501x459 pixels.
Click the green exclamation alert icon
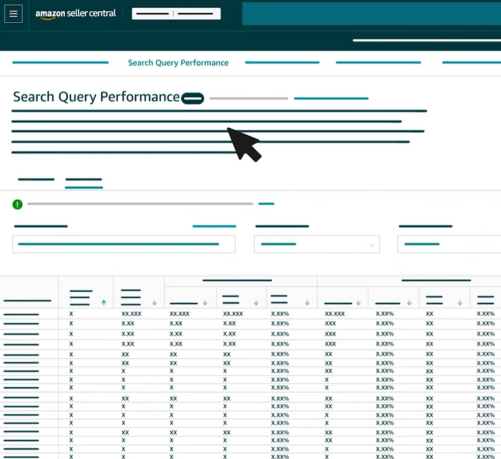[x=17, y=204]
